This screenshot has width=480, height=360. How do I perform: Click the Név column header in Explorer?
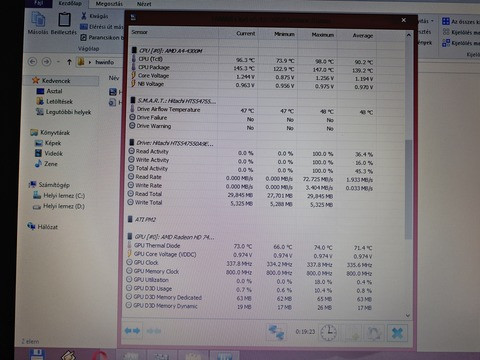point(114,78)
